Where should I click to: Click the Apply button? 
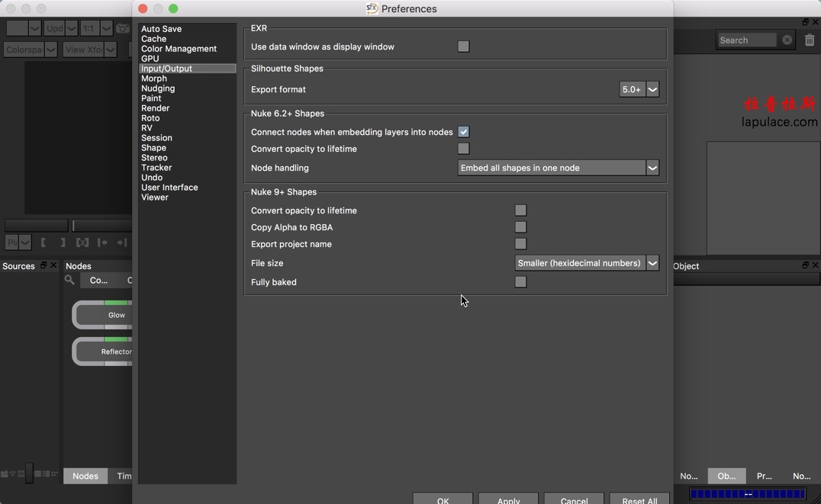coord(508,499)
